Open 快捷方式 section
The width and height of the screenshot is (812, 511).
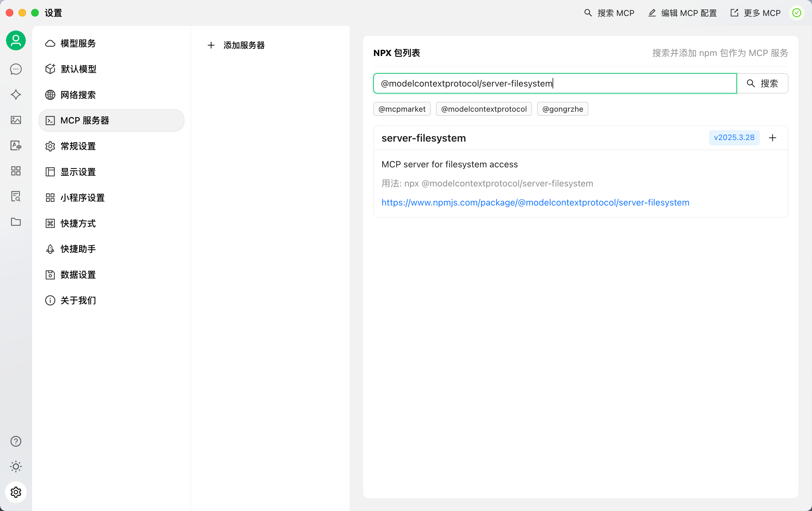point(111,223)
